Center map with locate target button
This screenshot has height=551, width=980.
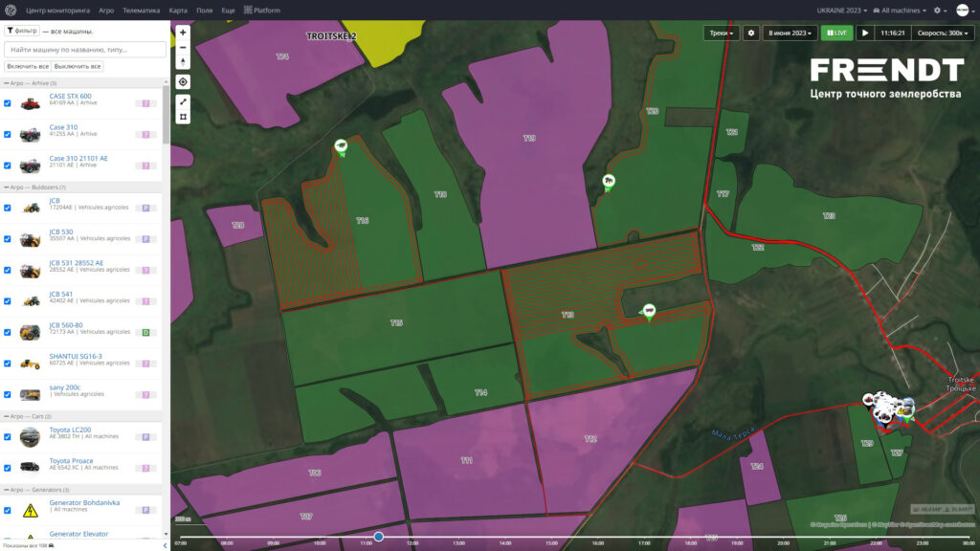[x=183, y=82]
